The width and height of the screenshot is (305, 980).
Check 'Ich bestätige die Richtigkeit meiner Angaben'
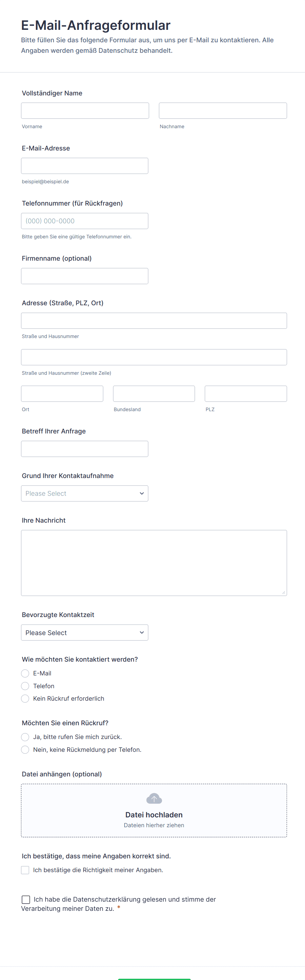tap(25, 870)
